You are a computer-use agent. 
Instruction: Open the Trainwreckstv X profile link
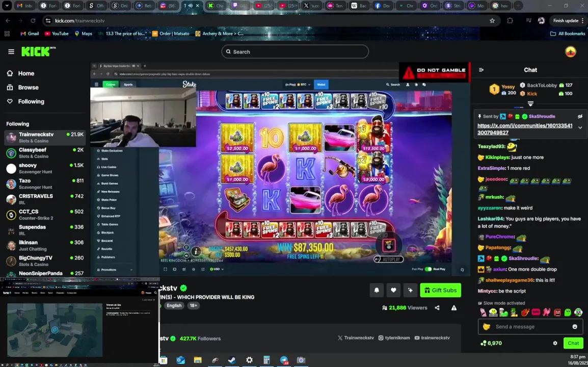pyautogui.click(x=356, y=338)
